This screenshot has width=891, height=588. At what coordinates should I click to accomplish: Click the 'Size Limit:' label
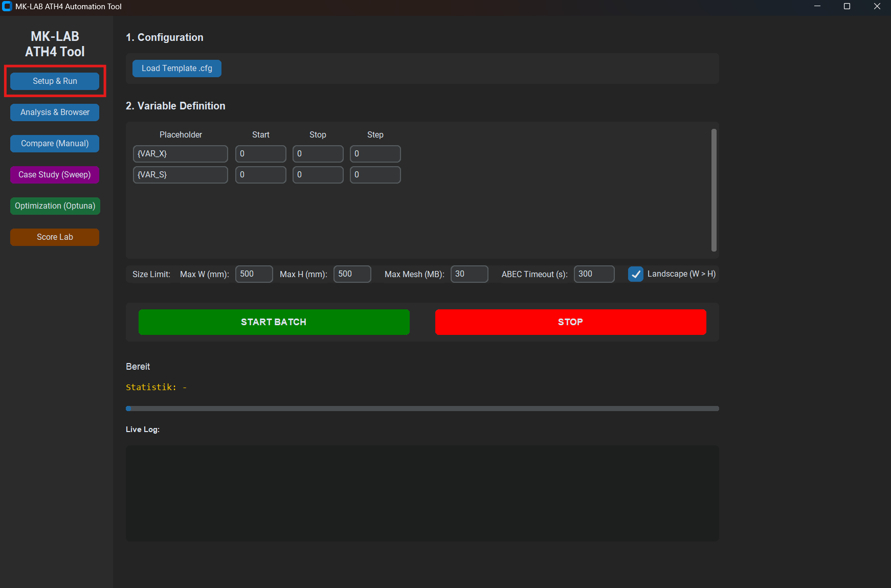151,275
